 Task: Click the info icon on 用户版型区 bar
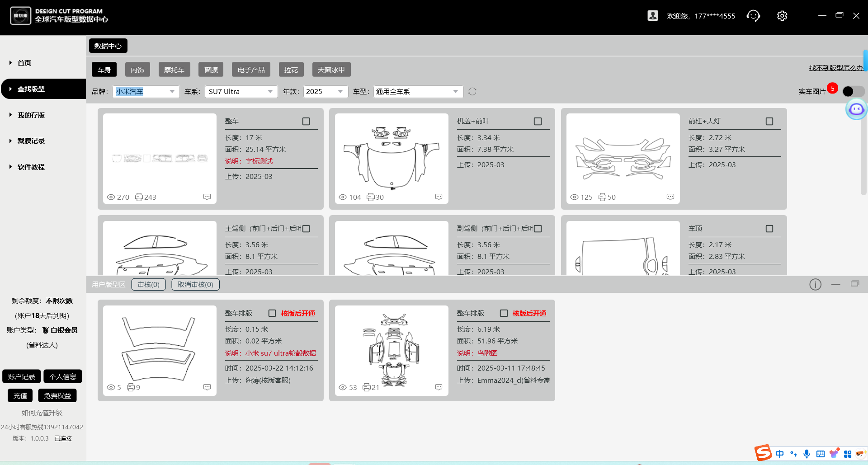tap(815, 284)
